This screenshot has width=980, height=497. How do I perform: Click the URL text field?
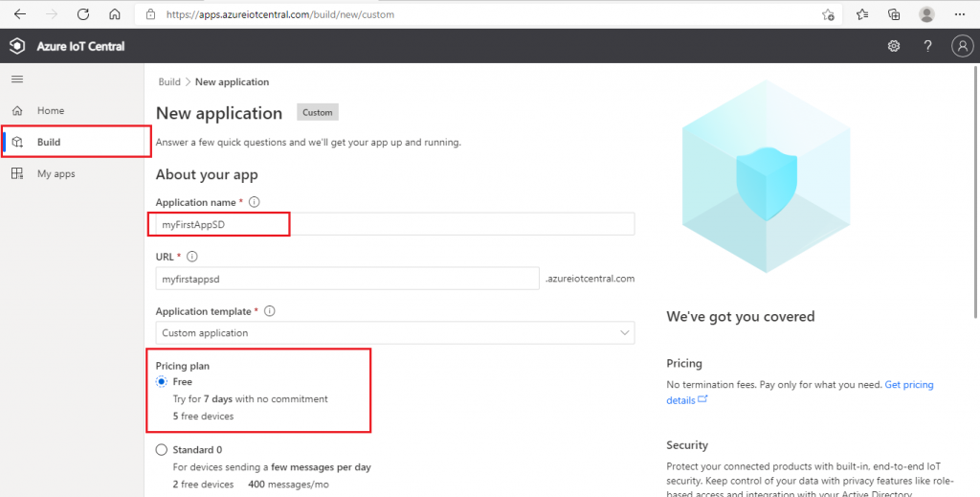pyautogui.click(x=347, y=279)
